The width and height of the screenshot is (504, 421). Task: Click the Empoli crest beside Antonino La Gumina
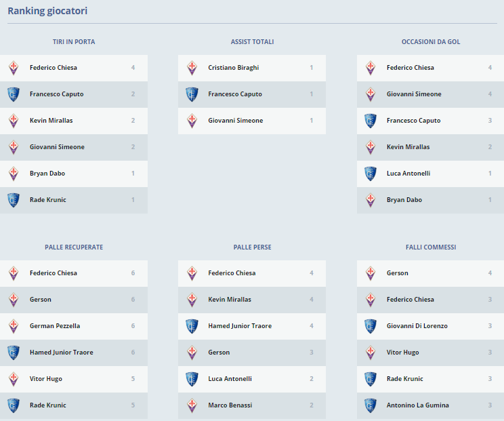370,405
